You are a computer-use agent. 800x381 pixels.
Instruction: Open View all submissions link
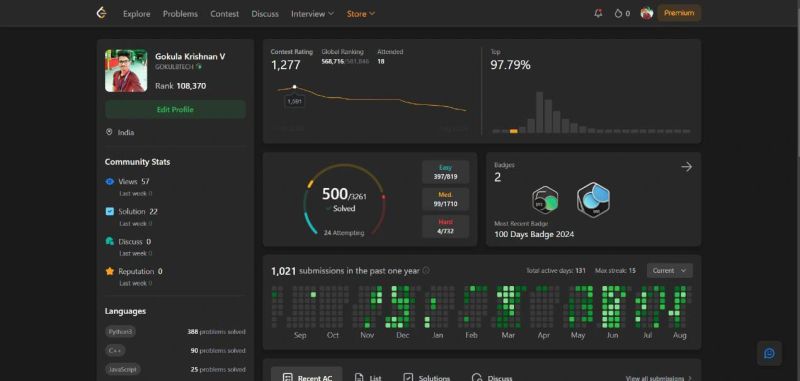click(659, 378)
